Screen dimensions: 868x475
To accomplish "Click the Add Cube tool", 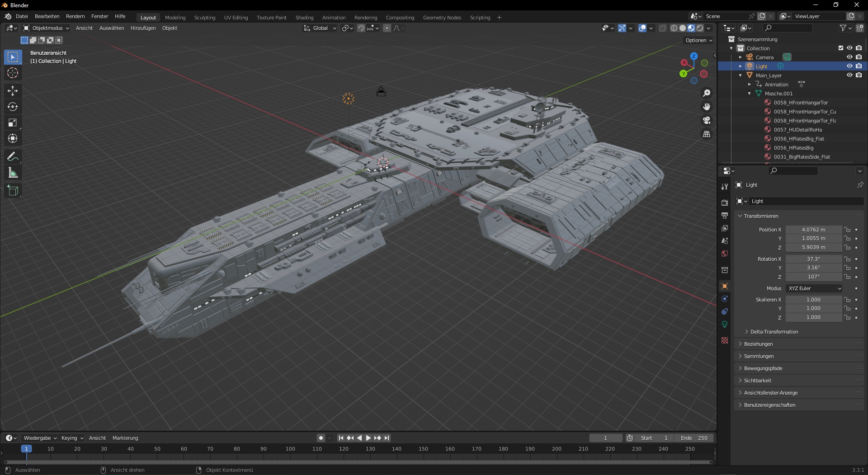I will [x=13, y=191].
